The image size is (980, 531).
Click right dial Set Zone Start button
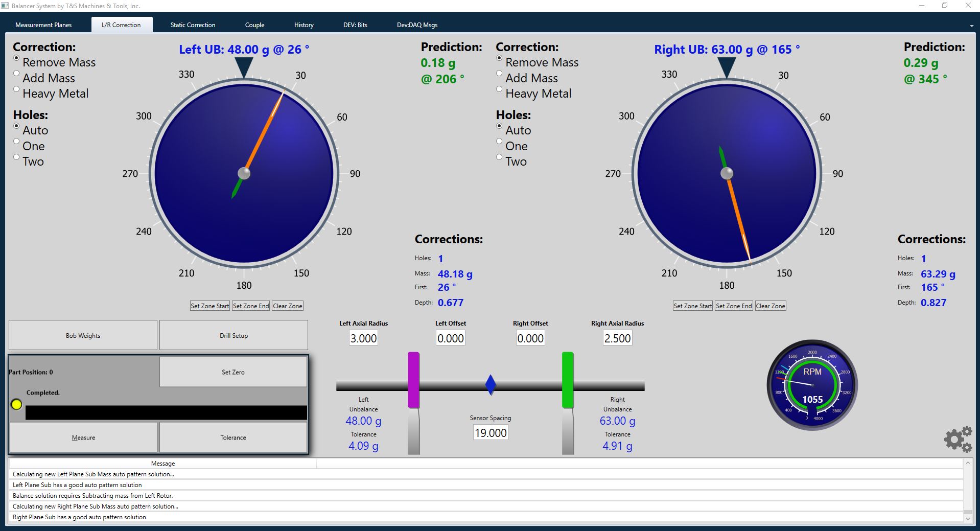pos(693,306)
